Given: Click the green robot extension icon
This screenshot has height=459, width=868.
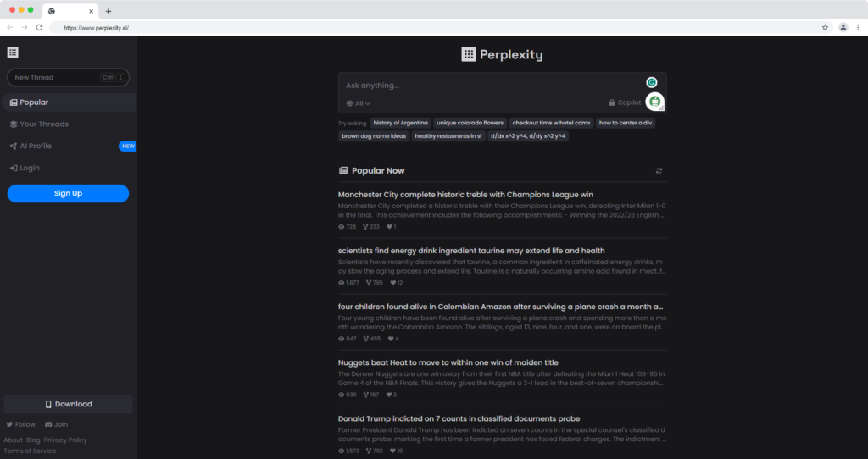Looking at the screenshot, I should point(655,102).
